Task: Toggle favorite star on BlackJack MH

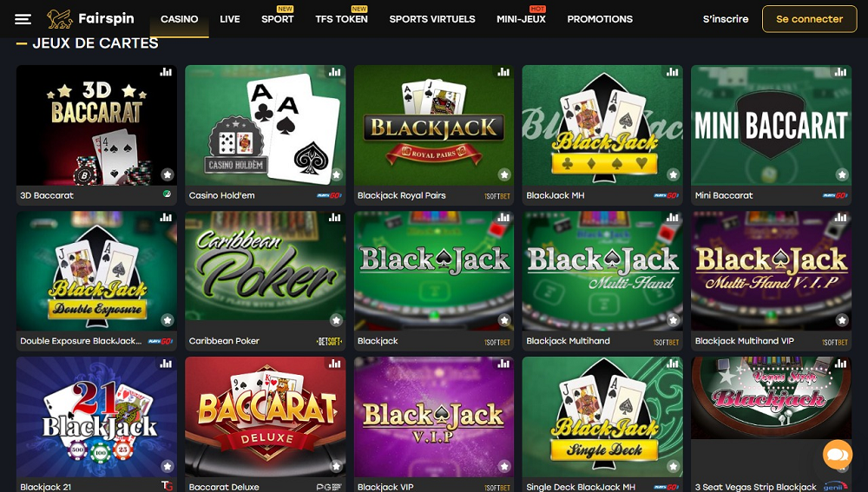Action: coord(674,175)
